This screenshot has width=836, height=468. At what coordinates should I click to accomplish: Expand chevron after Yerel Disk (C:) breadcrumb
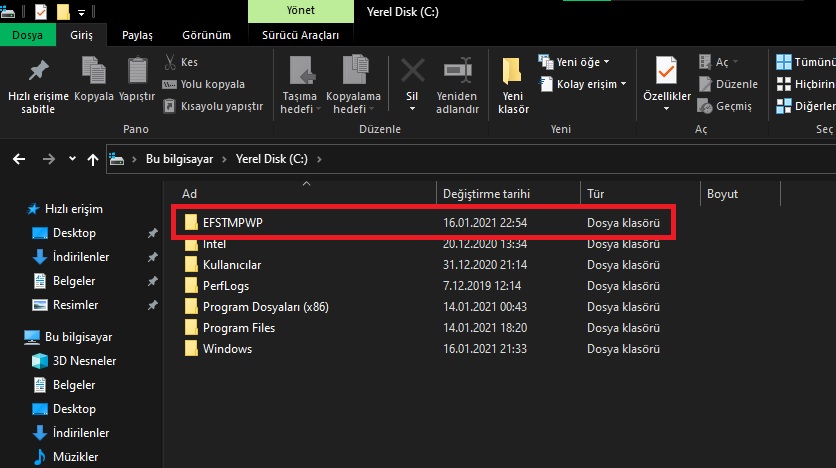click(x=319, y=159)
